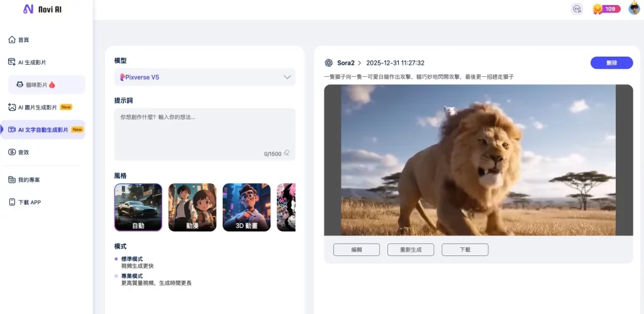Image resolution: width=644 pixels, height=314 pixels.
Task: Click the gold medal credits icon
Action: coord(597,9)
